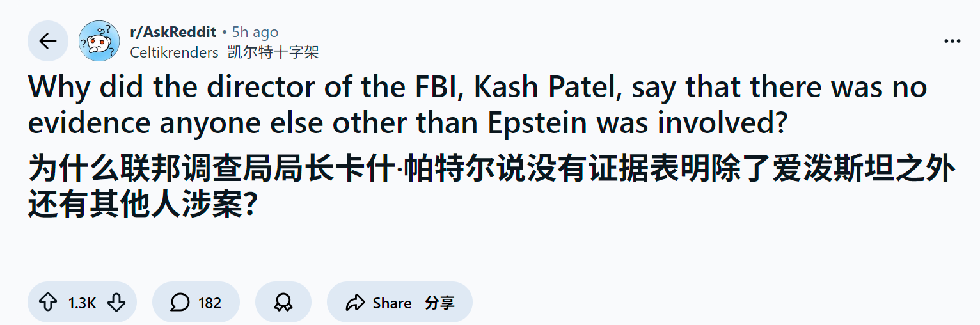This screenshot has height=325, width=980.
Task: Click the back arrow button
Action: pos(48,42)
